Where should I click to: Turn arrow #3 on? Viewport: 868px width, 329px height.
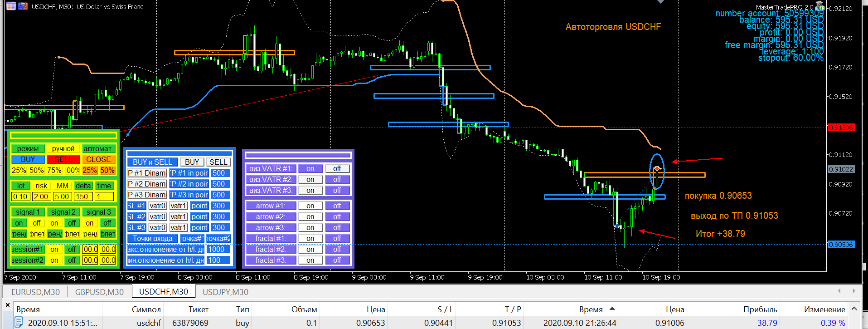[x=310, y=227]
